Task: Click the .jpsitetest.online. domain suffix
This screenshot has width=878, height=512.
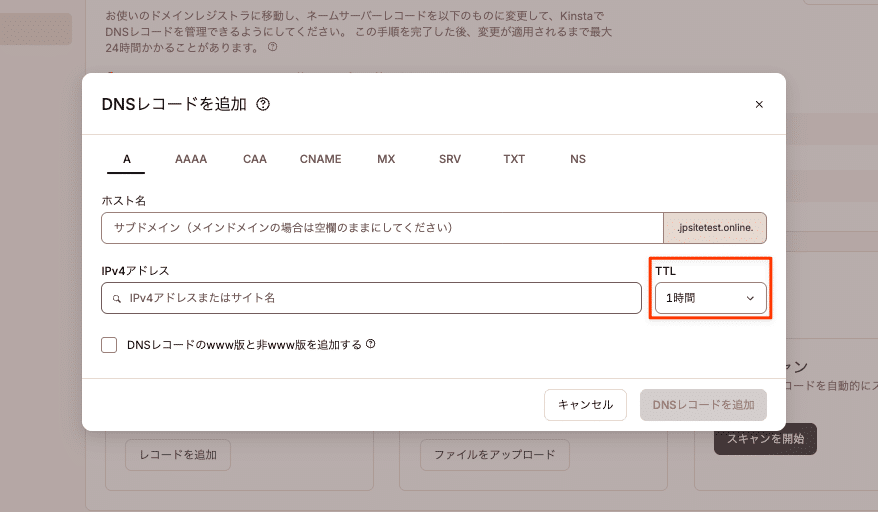Action: pyautogui.click(x=715, y=228)
